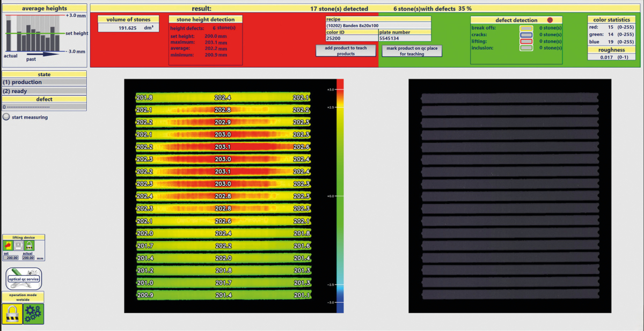Image resolution: width=644 pixels, height=331 pixels.
Task: Click the lifting device set value field
Action: 12,258
